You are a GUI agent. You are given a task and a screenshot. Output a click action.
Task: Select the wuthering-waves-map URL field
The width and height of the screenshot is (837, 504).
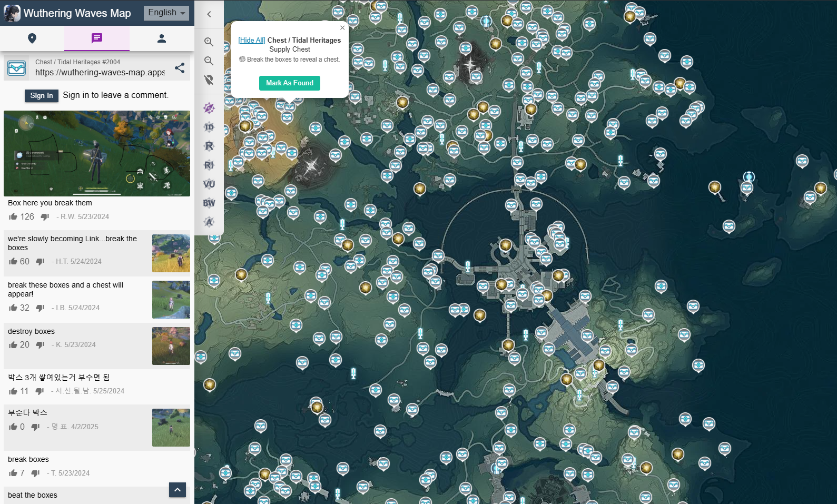pyautogui.click(x=101, y=72)
